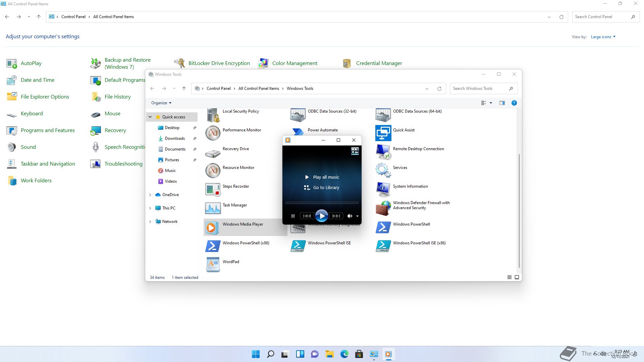
Task: Open the Organize dropdown menu
Action: pos(161,103)
